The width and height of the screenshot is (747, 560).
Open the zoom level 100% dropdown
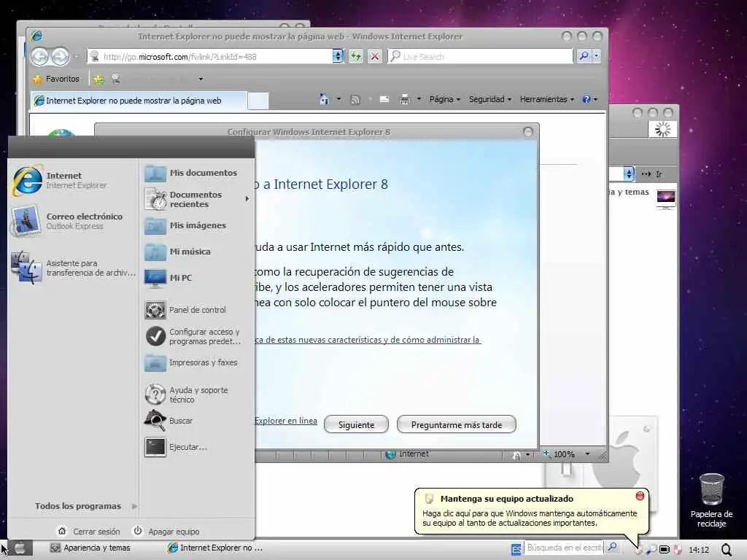[x=587, y=454]
